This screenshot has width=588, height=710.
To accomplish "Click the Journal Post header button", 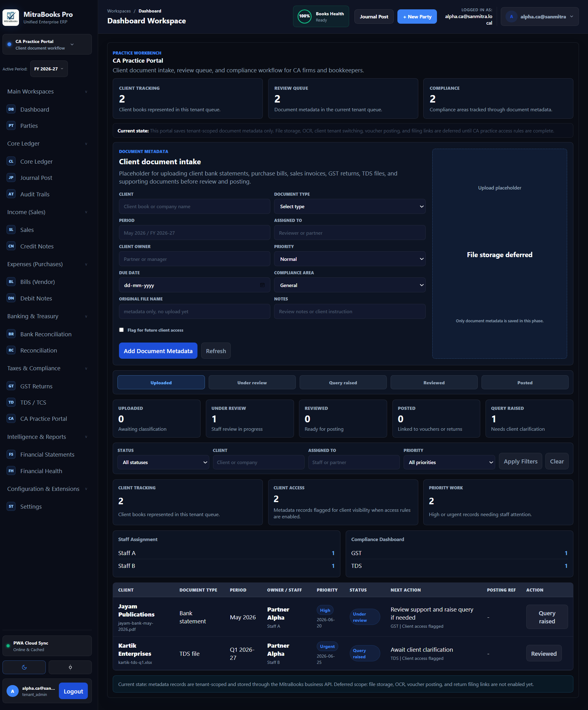I will click(374, 17).
